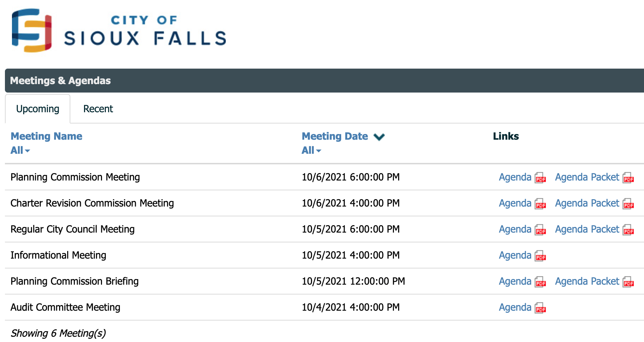Screen dimensions: 644x342
Task: Open Planning Commission Briefing agenda packet PDF icon
Action: tap(628, 282)
